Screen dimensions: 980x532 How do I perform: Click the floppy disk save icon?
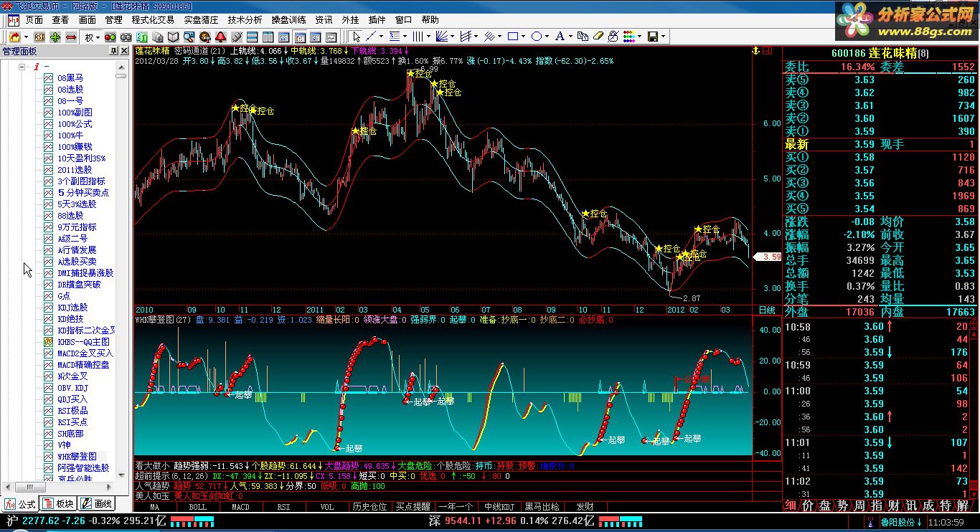652,37
